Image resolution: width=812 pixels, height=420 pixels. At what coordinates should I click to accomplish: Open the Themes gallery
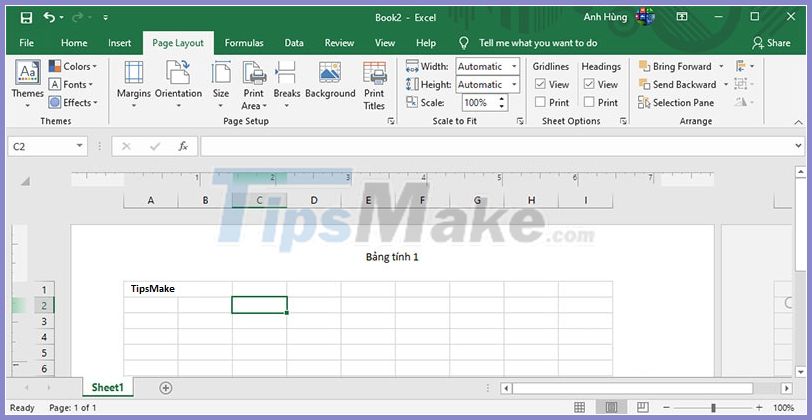pyautogui.click(x=28, y=85)
